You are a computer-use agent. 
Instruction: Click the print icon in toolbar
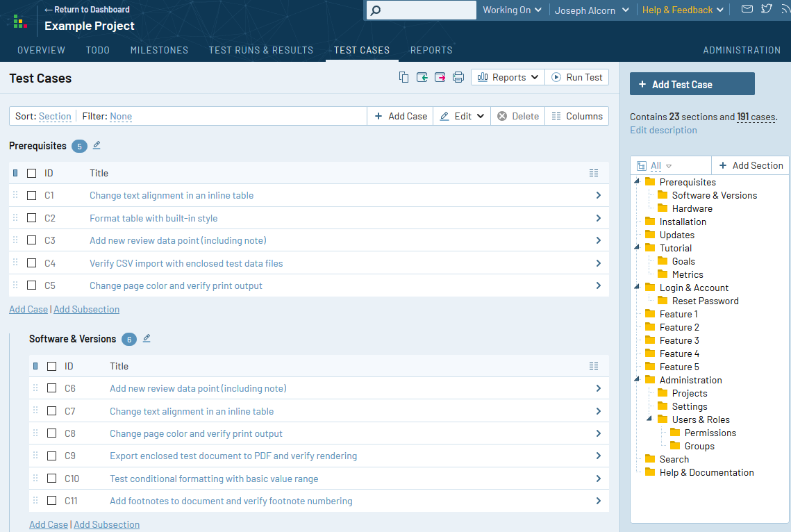[458, 77]
